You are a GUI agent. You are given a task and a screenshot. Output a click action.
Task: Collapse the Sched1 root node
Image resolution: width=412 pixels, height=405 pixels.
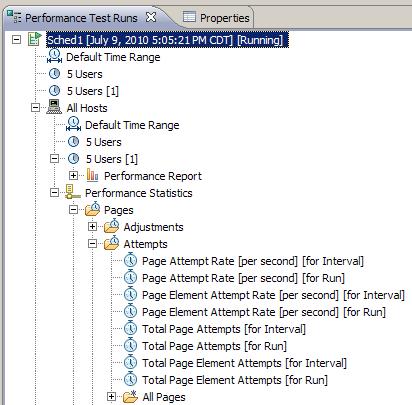tap(16, 40)
